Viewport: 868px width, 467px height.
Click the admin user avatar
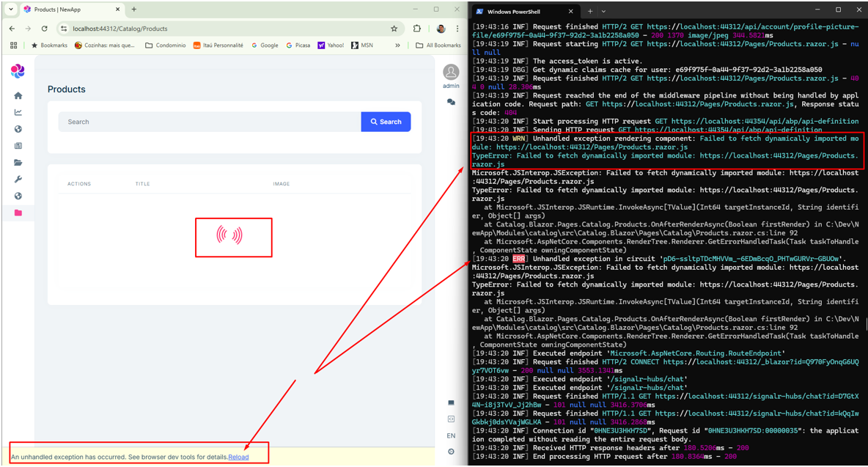pyautogui.click(x=451, y=73)
